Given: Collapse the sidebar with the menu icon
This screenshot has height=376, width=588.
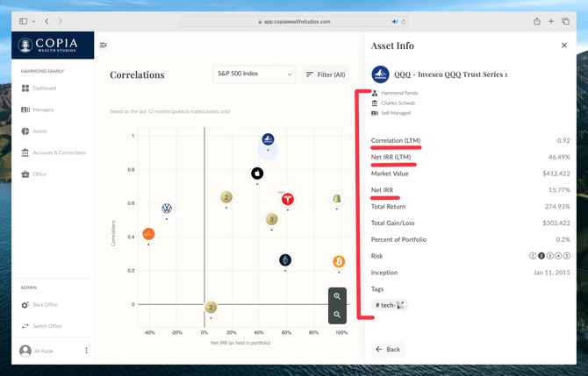Looking at the screenshot, I should [104, 45].
